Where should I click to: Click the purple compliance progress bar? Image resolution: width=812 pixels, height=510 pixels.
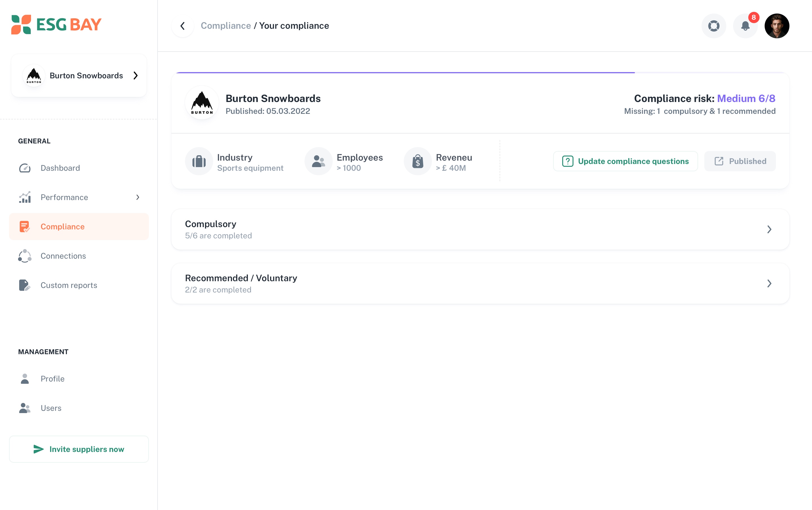point(405,72)
